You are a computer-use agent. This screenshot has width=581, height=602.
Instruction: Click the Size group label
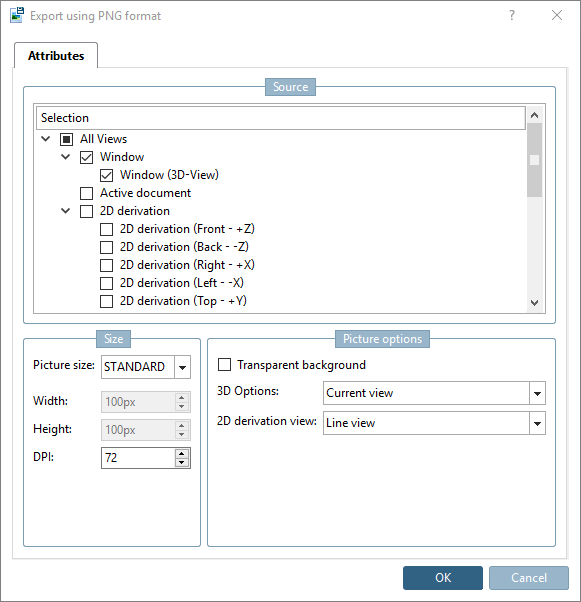(x=114, y=339)
